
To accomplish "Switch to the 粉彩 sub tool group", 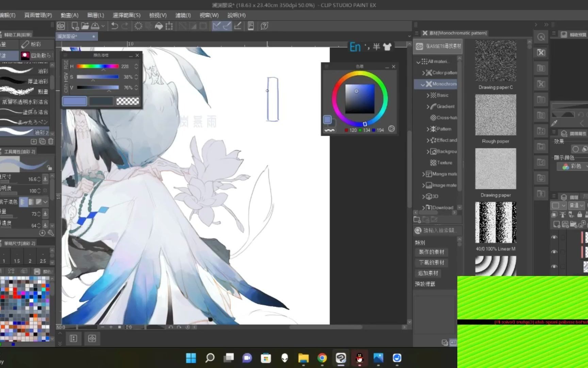I will tap(36, 44).
